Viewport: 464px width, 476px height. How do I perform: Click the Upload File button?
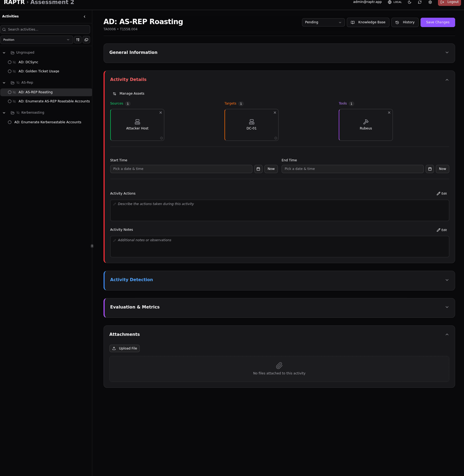click(x=125, y=348)
